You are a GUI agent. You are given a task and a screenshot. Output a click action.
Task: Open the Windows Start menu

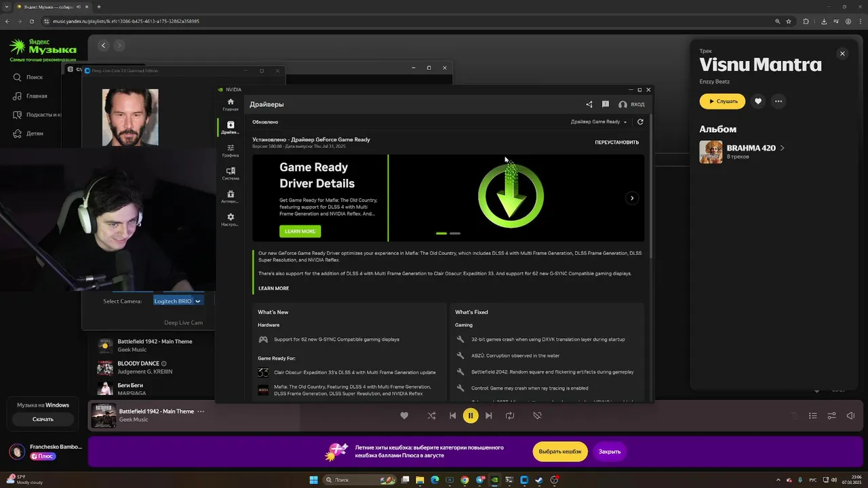pyautogui.click(x=313, y=480)
